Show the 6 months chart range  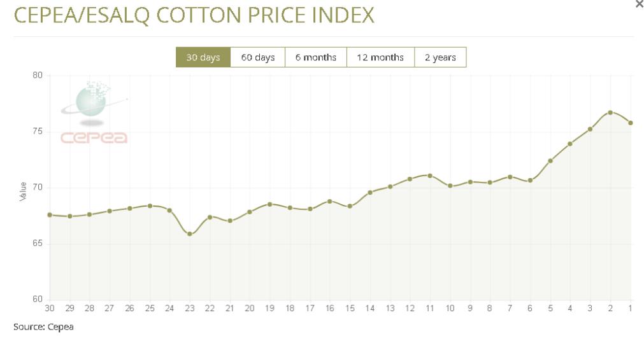pos(315,57)
